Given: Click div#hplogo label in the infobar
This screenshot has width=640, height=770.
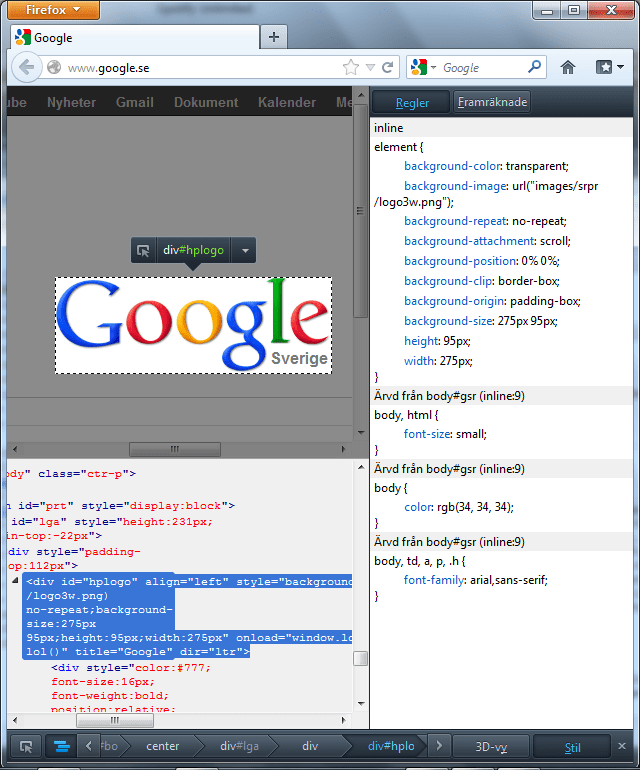Looking at the screenshot, I should pos(194,250).
